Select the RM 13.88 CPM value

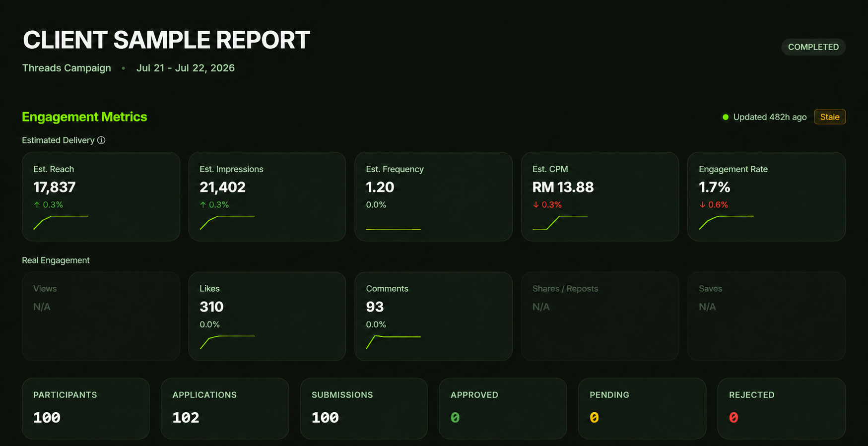click(563, 187)
